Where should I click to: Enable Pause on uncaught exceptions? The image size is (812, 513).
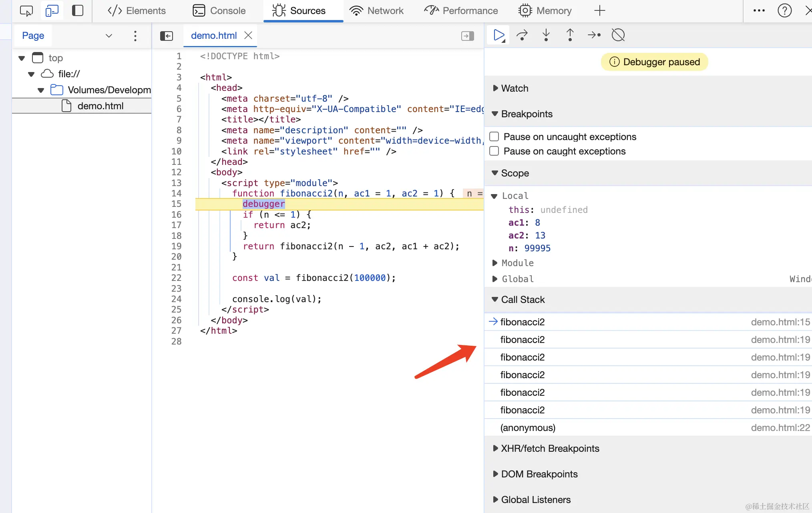pos(494,137)
